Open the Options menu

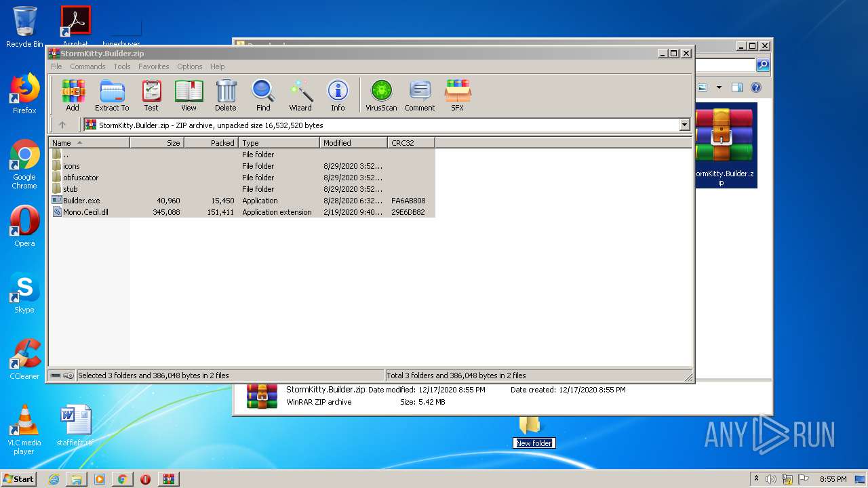(x=190, y=66)
